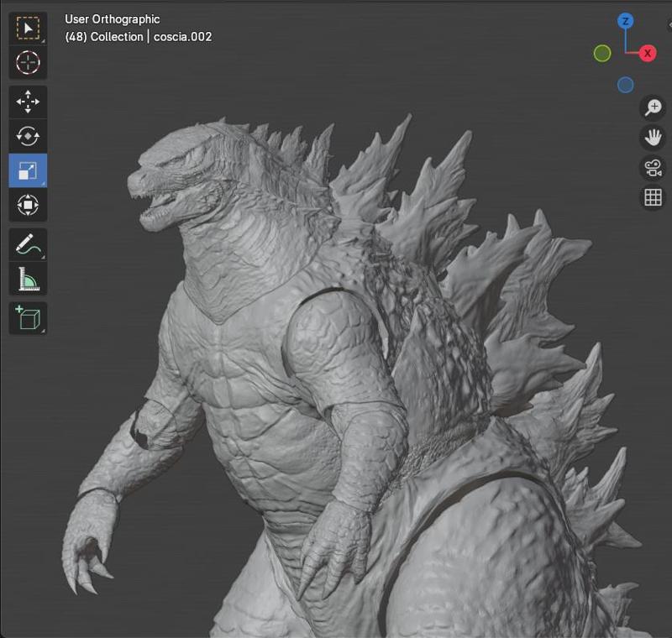
Task: Select the Annotate pencil tool
Action: [28, 245]
